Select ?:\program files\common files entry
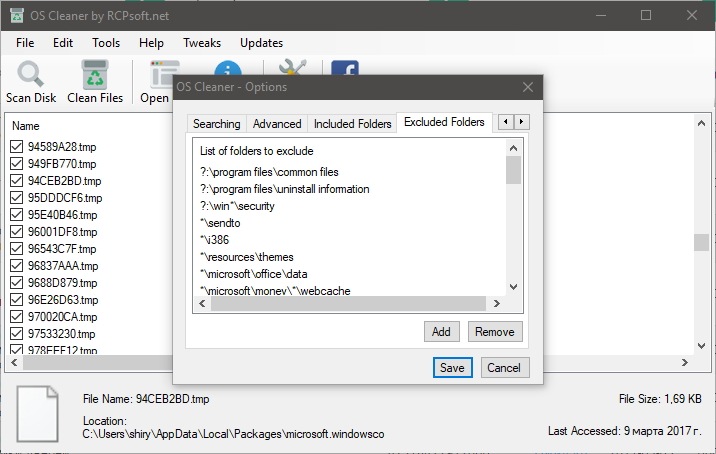The width and height of the screenshot is (716, 454). pos(269,172)
